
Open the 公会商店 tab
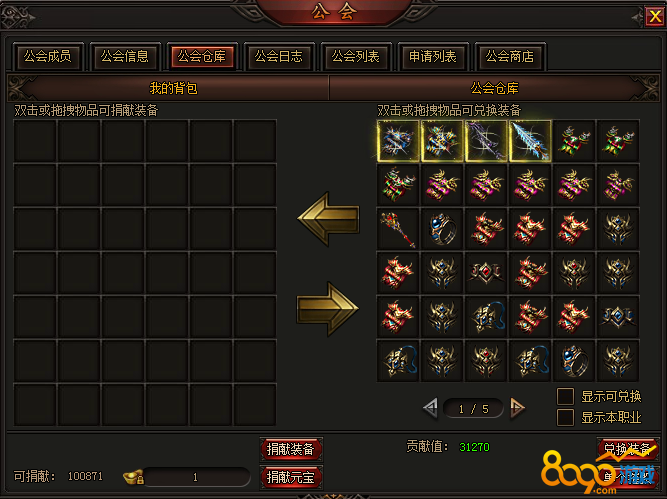[x=510, y=56]
